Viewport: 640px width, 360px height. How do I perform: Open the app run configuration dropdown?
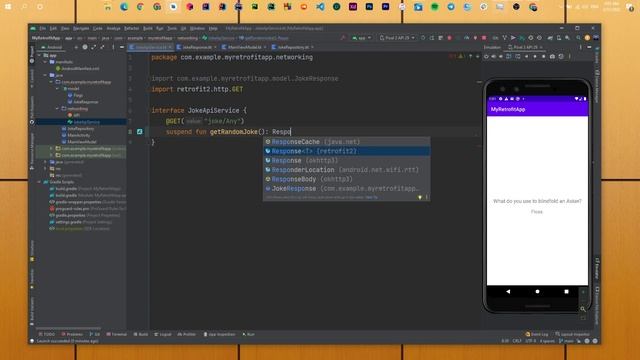point(362,38)
